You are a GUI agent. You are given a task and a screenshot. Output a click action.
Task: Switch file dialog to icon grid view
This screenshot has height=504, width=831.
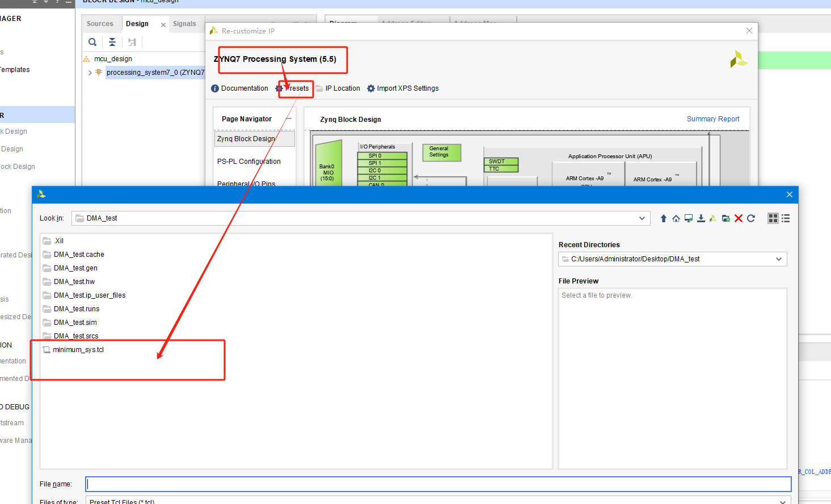(x=773, y=218)
